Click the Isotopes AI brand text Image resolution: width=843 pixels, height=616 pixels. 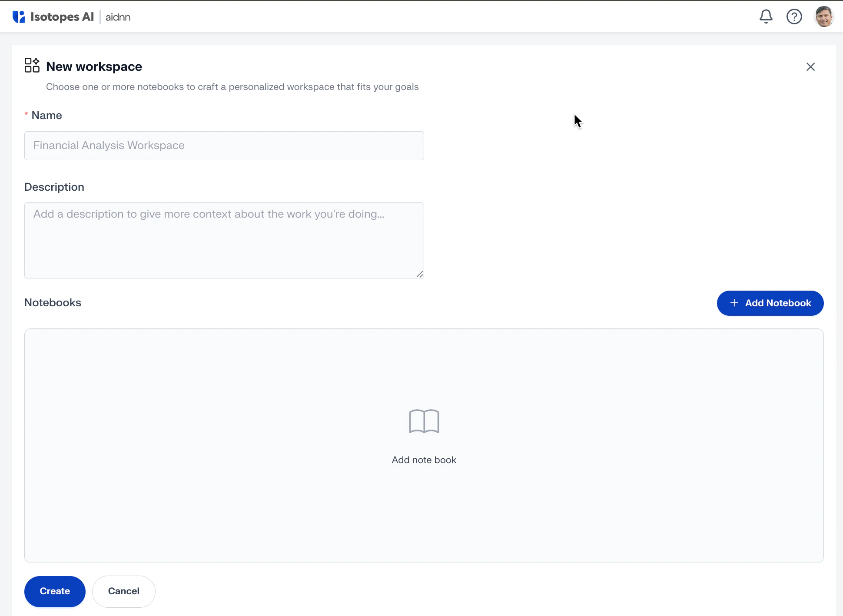click(x=62, y=17)
